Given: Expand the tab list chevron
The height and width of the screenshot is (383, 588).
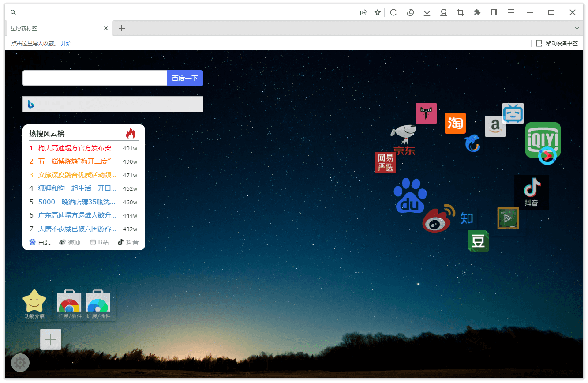Looking at the screenshot, I should pyautogui.click(x=577, y=28).
